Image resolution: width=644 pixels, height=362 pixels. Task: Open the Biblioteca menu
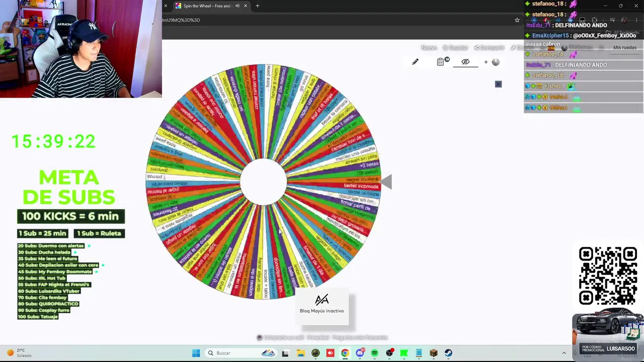click(578, 48)
